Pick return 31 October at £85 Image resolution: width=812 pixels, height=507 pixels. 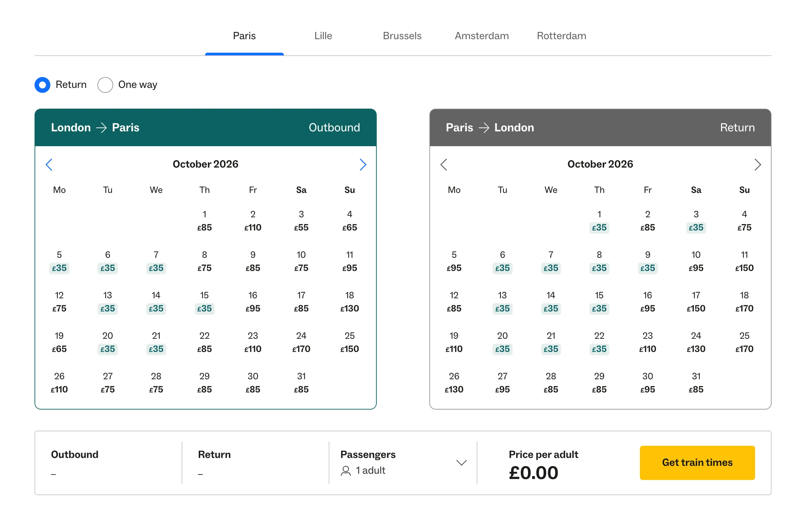coord(696,383)
